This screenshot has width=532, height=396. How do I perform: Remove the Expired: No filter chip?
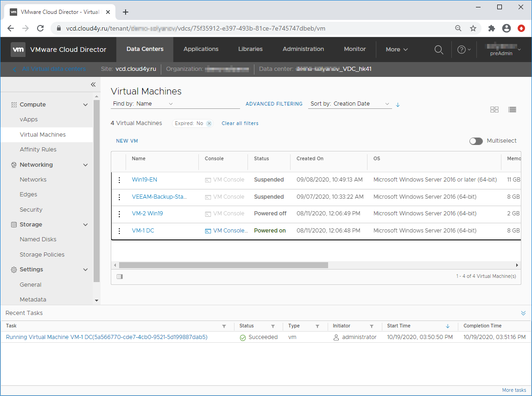point(209,123)
